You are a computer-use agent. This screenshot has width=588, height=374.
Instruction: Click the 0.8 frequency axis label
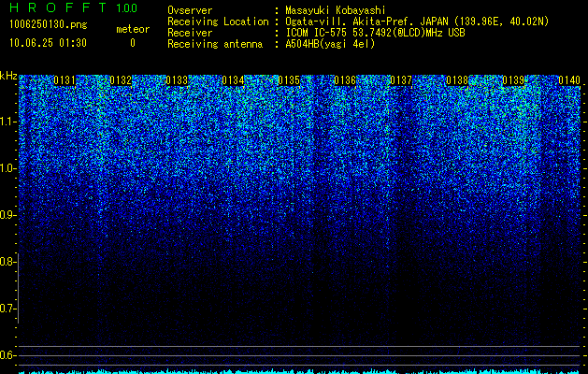point(7,262)
